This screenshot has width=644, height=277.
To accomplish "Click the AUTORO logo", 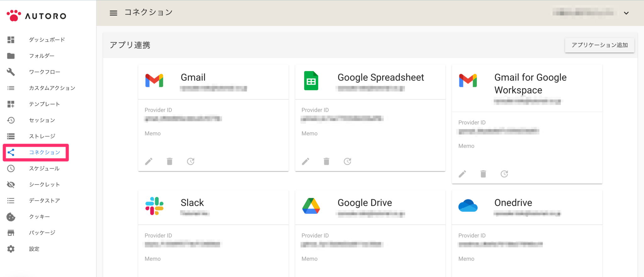I will pos(36,16).
